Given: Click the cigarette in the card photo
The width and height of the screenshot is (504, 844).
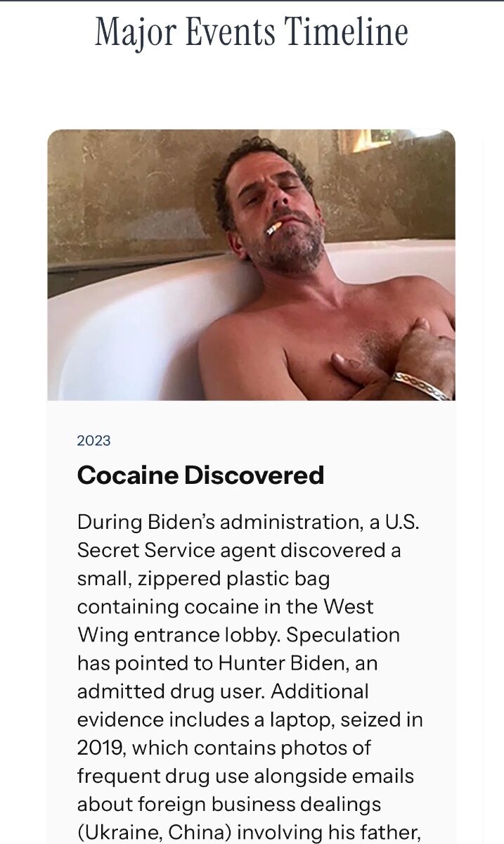Looking at the screenshot, I should (x=273, y=228).
